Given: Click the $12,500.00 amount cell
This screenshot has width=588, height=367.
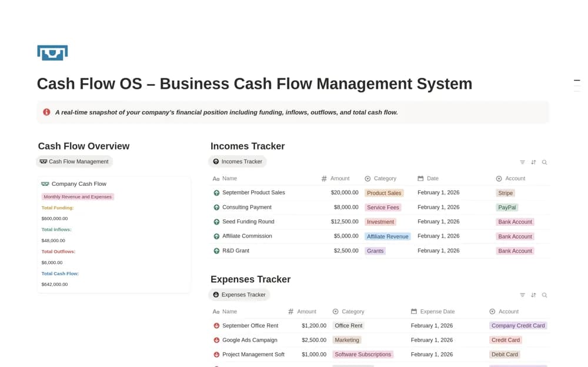Looking at the screenshot, I should point(344,222).
